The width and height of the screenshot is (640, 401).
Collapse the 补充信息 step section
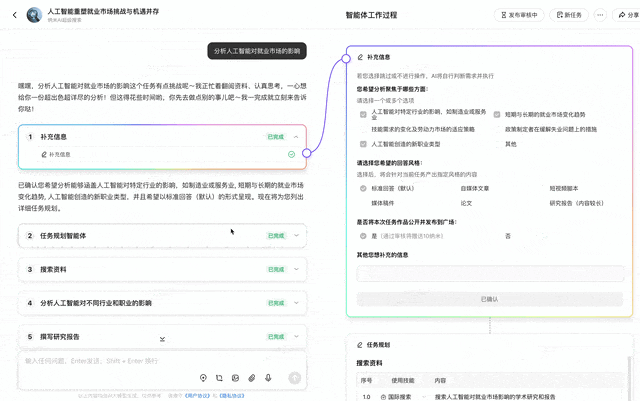coord(296,136)
